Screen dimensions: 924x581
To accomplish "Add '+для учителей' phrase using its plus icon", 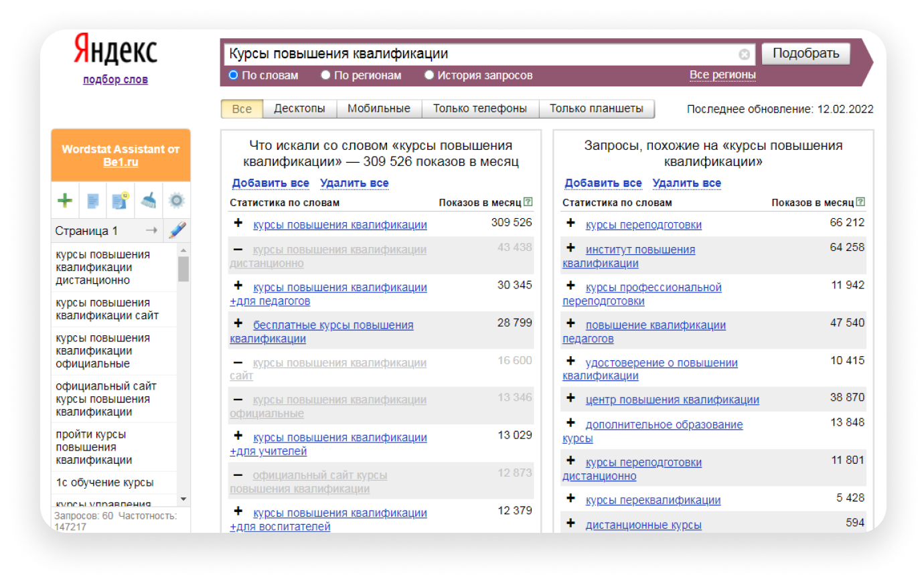I will click(x=238, y=436).
